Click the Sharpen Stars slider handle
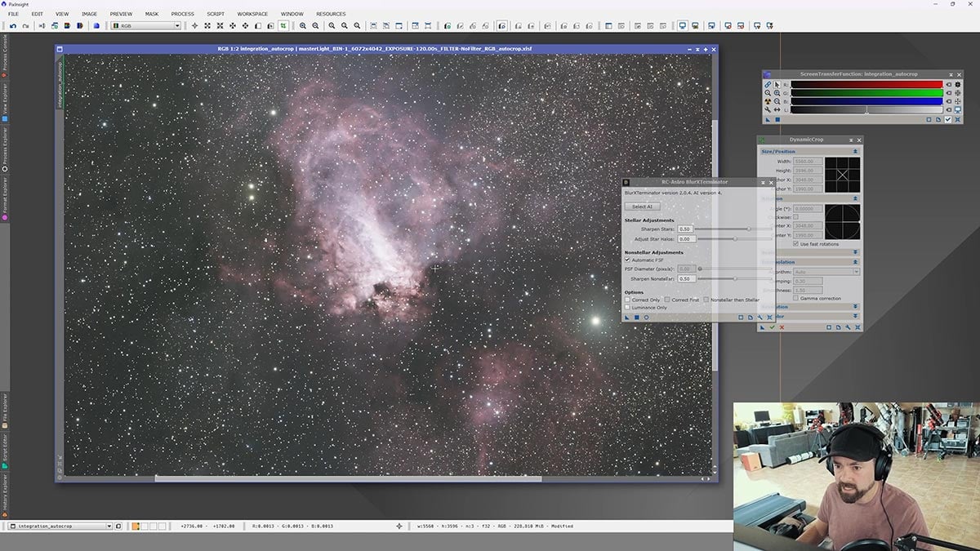This screenshot has width=980, height=551. 748,229
